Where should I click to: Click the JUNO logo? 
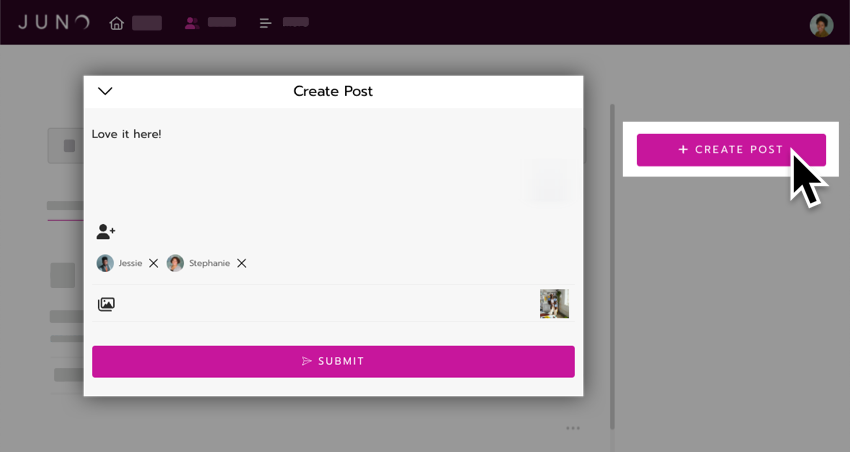pyautogui.click(x=54, y=22)
